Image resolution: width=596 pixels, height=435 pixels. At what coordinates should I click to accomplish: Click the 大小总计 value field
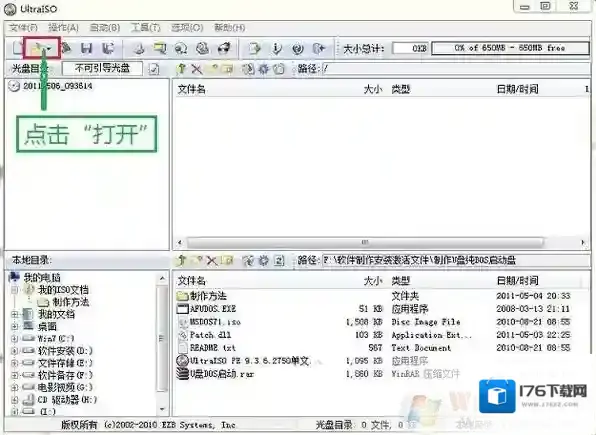tap(410, 48)
